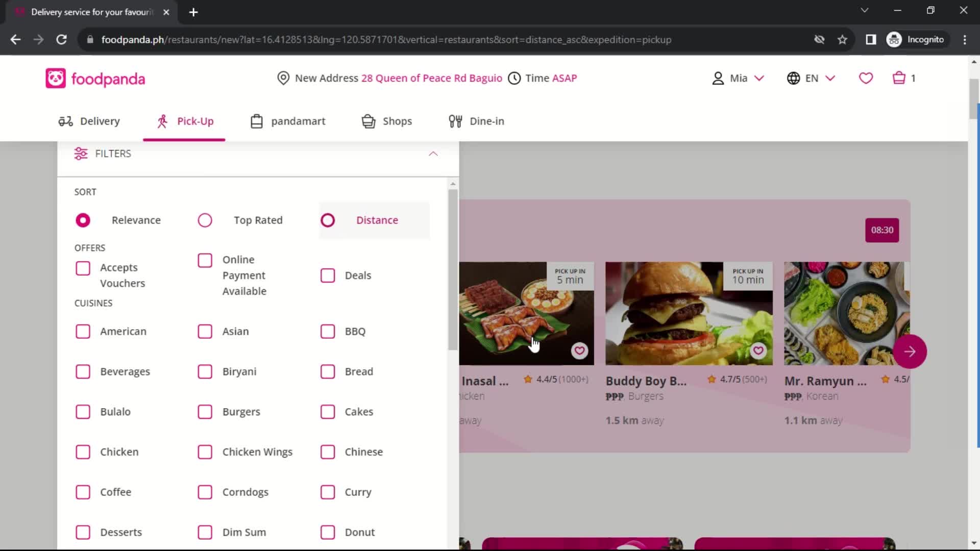Click the heart favorites icon in header
This screenshot has height=551, width=980.
pos(866,78)
